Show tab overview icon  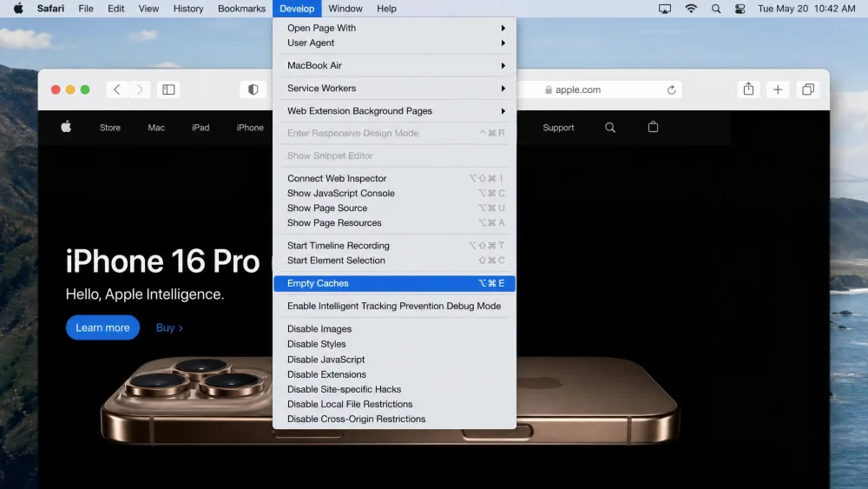808,89
